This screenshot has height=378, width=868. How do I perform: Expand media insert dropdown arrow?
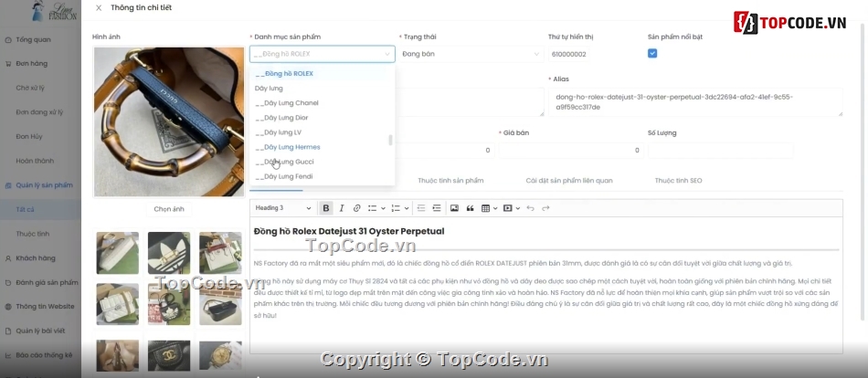[x=517, y=208]
